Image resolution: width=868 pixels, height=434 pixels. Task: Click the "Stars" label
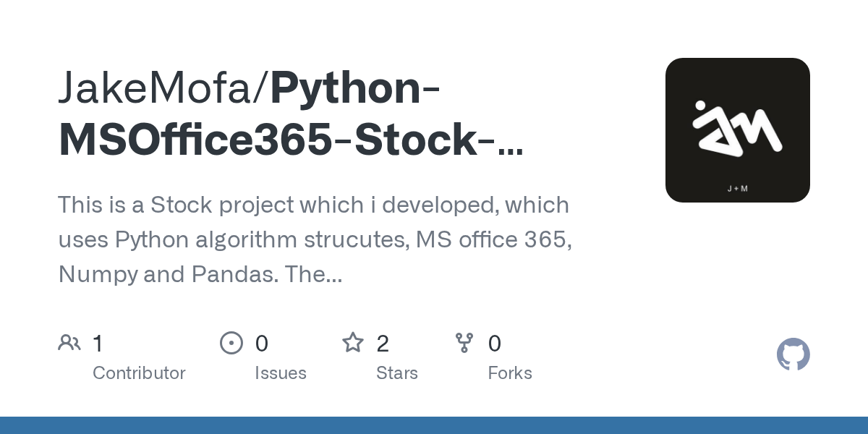pos(397,373)
